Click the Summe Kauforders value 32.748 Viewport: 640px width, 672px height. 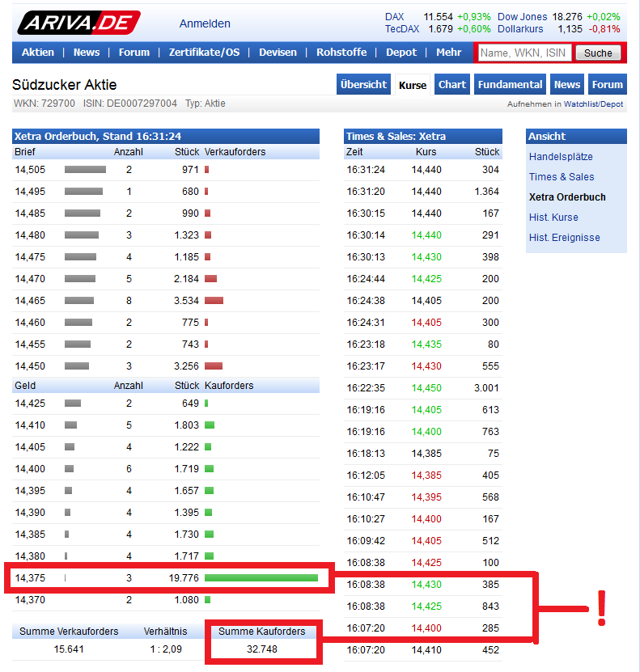click(262, 649)
